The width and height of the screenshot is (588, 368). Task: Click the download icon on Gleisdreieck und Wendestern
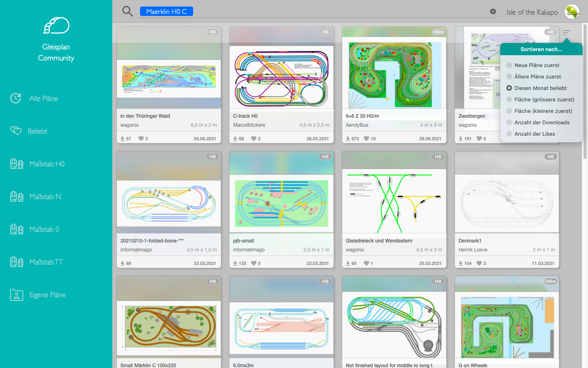pyautogui.click(x=348, y=263)
